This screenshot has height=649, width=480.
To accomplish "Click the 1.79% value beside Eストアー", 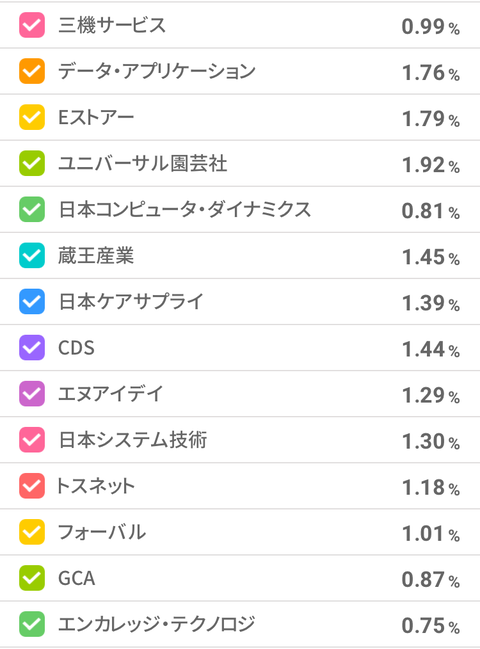I will click(x=431, y=119).
